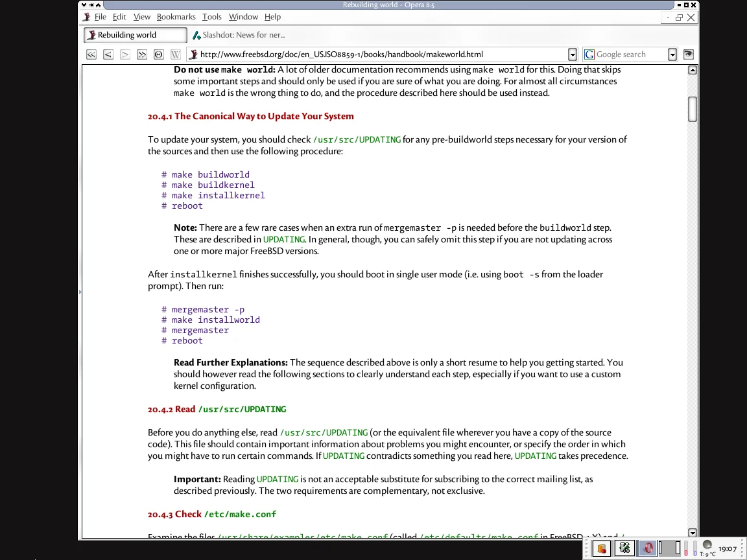Open the File menu
747x560 pixels.
(100, 17)
